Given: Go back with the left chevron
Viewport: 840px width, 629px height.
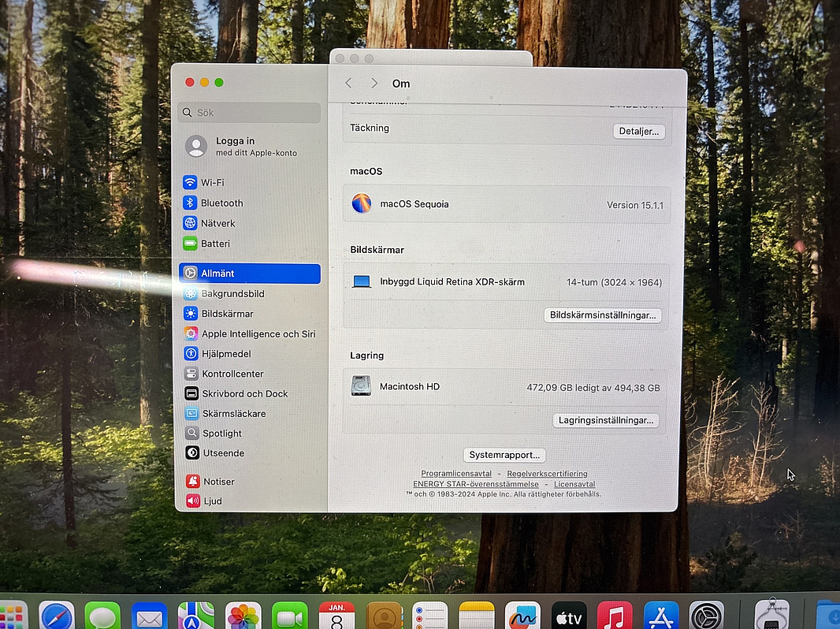Looking at the screenshot, I should coord(348,84).
